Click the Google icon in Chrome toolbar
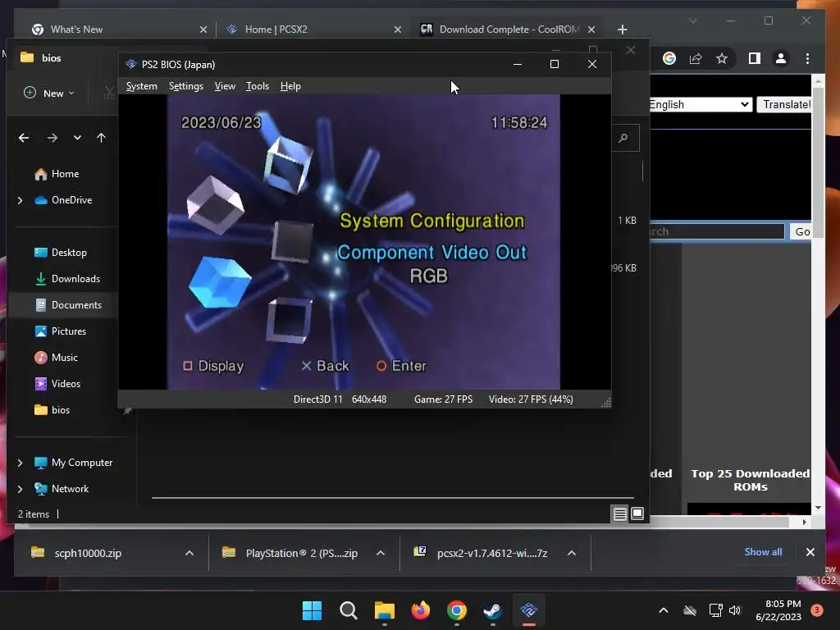Image resolution: width=840 pixels, height=630 pixels. 669,58
